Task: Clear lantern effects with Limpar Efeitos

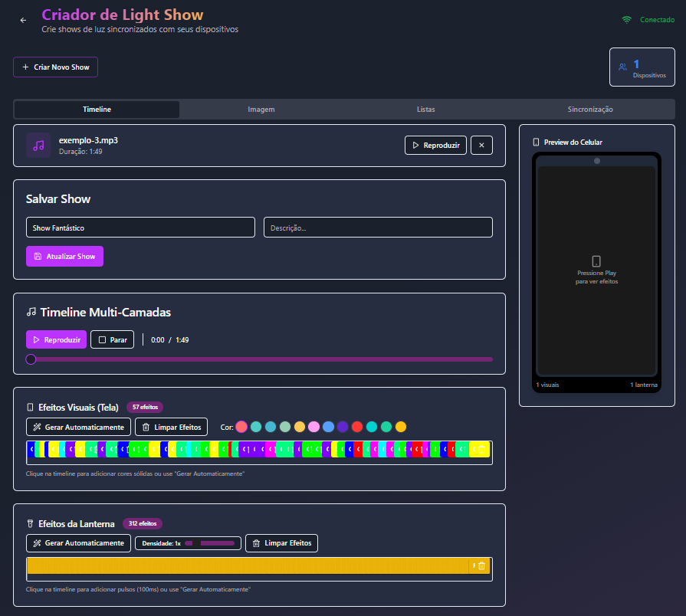Action: [x=282, y=543]
